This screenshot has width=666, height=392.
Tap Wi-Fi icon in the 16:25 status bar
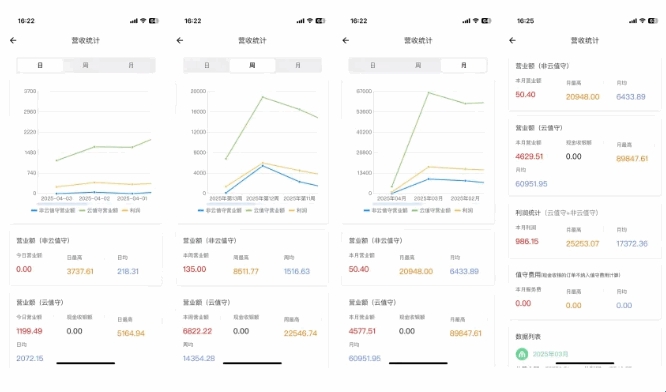642,21
